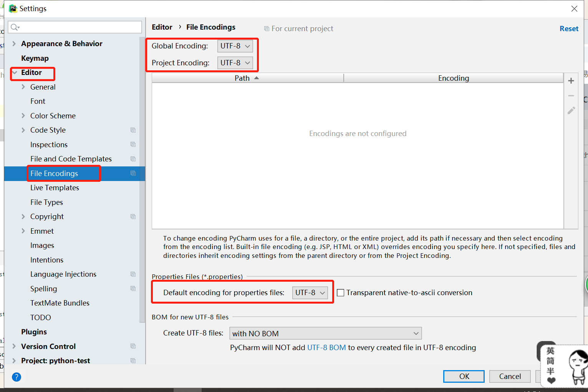Open TextMate Bundles settings page
Image resolution: width=588 pixels, height=392 pixels.
[x=60, y=303]
